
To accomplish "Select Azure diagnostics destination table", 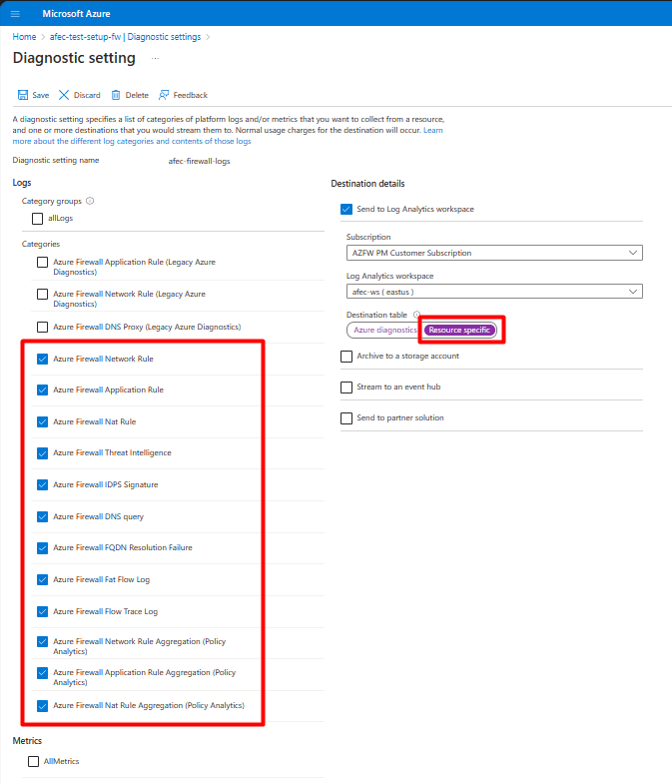I will coord(385,330).
